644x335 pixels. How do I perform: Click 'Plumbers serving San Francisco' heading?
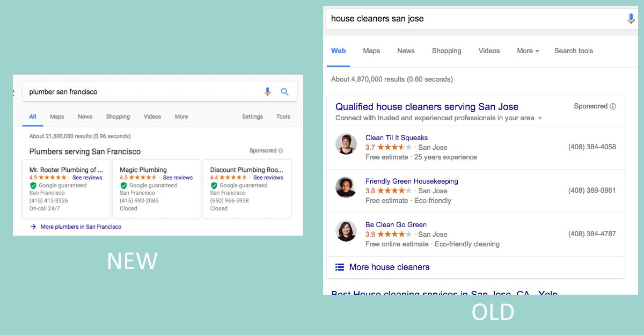[85, 151]
